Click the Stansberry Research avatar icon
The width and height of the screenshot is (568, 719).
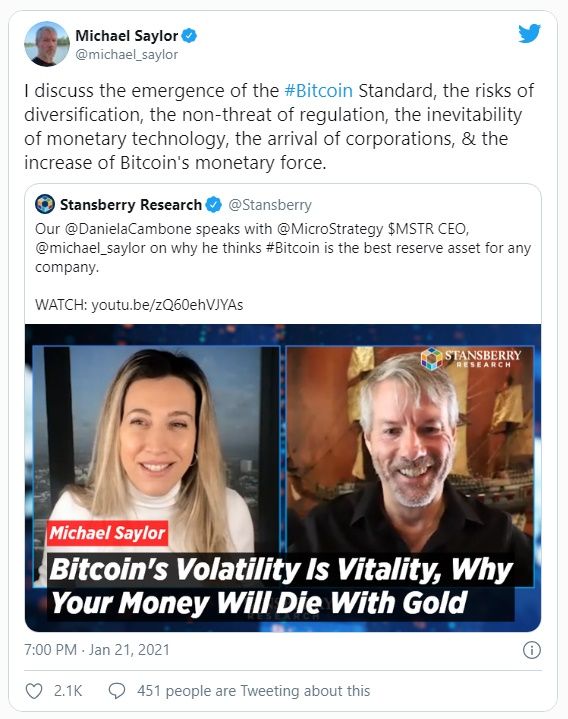[45, 205]
